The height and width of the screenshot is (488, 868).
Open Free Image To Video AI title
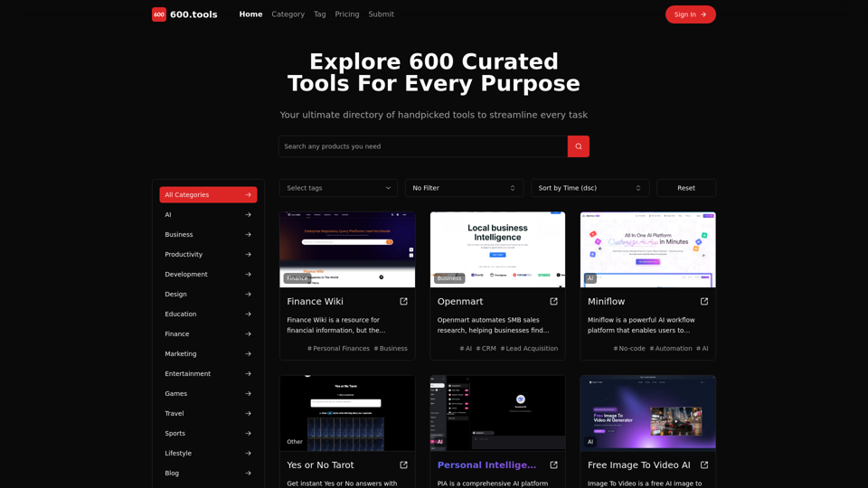click(639, 465)
